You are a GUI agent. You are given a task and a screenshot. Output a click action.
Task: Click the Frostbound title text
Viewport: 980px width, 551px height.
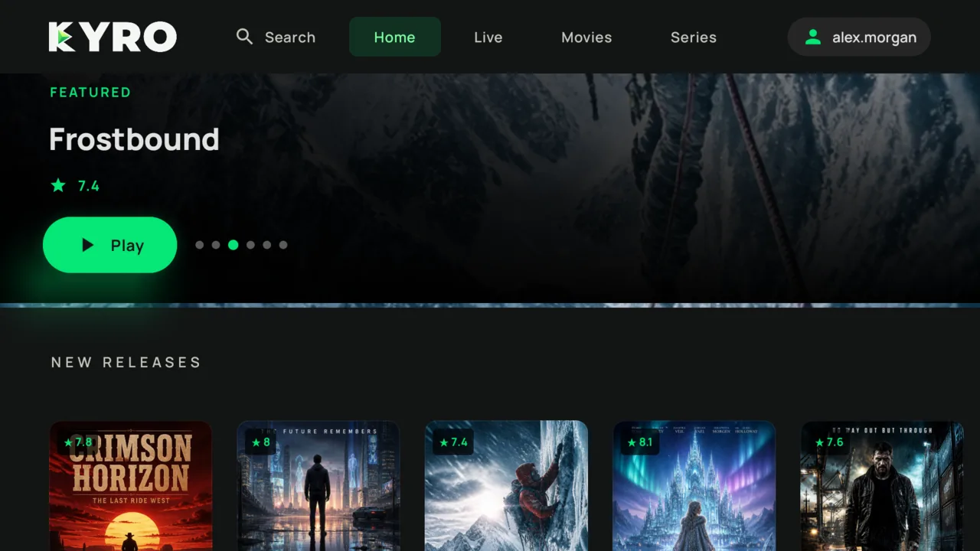coord(134,139)
